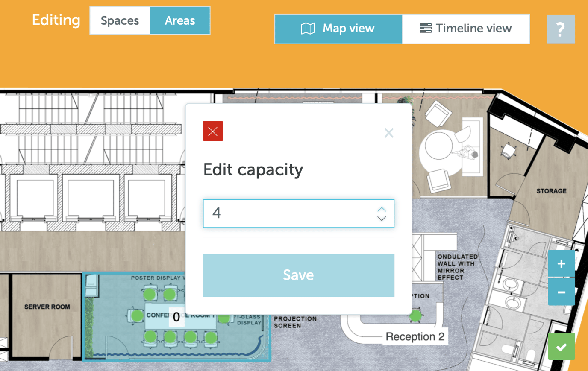The height and width of the screenshot is (371, 588).
Task: Expand the capacity value spinner control
Action: tap(382, 213)
